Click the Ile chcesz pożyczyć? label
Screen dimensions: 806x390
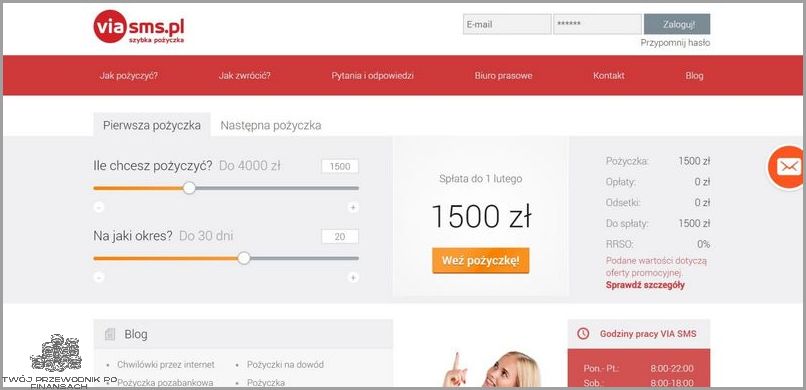[153, 166]
